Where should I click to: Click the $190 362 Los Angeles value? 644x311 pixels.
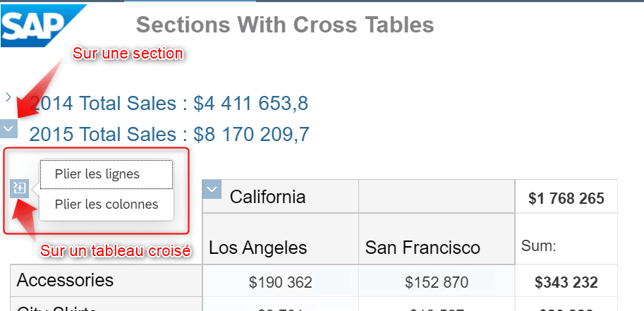coord(280,283)
